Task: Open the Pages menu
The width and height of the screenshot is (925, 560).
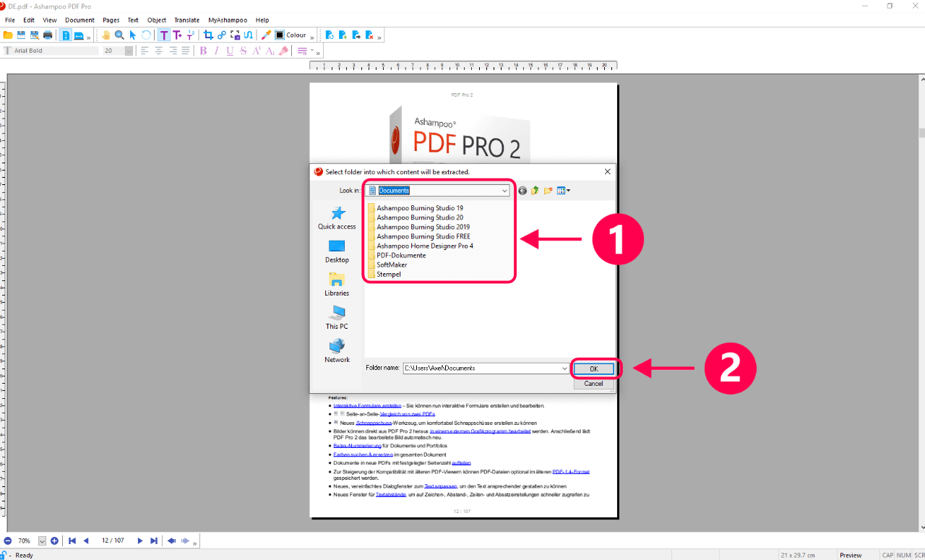Action: pyautogui.click(x=111, y=20)
